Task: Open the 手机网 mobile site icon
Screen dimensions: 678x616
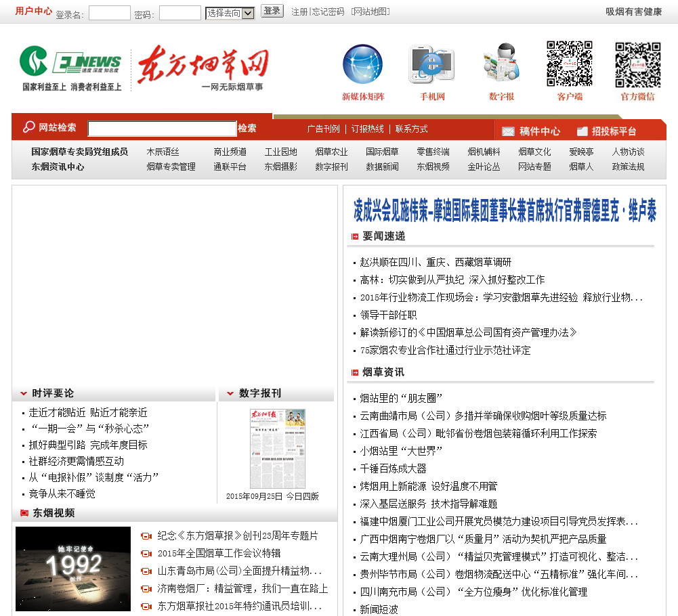Action: point(431,64)
